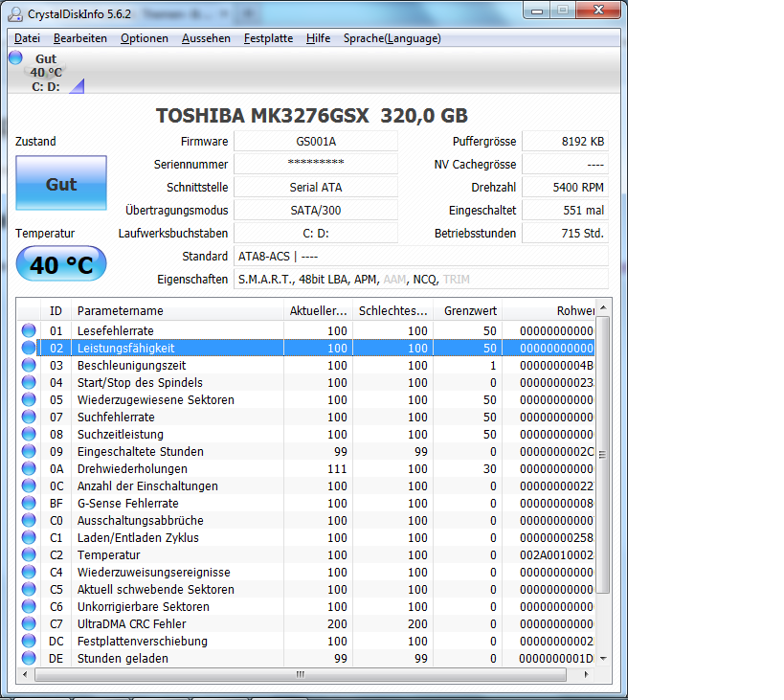Screen dimensions: 784x700
Task: Select the Gut 40 °C C: D: drive tab
Action: click(x=46, y=73)
